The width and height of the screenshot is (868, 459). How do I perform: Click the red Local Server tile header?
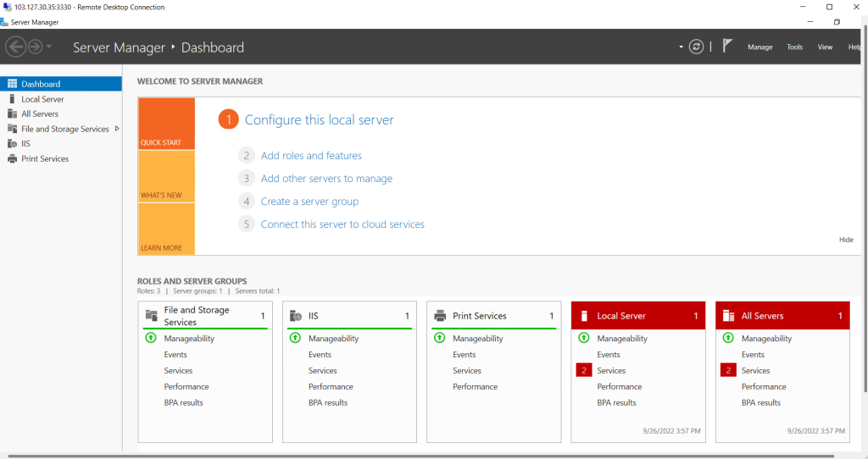click(638, 316)
